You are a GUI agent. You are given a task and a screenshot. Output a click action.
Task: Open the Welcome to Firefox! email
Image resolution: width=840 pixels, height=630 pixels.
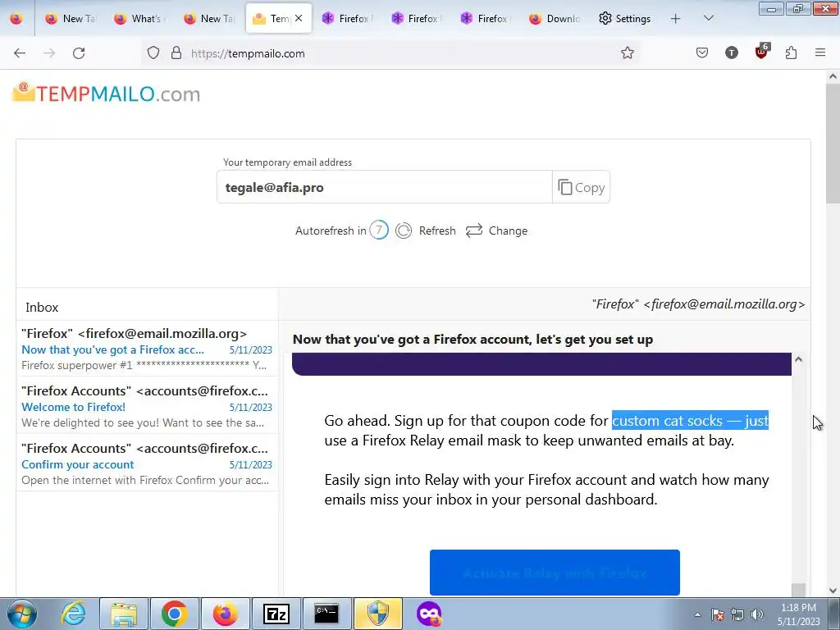[147, 406]
